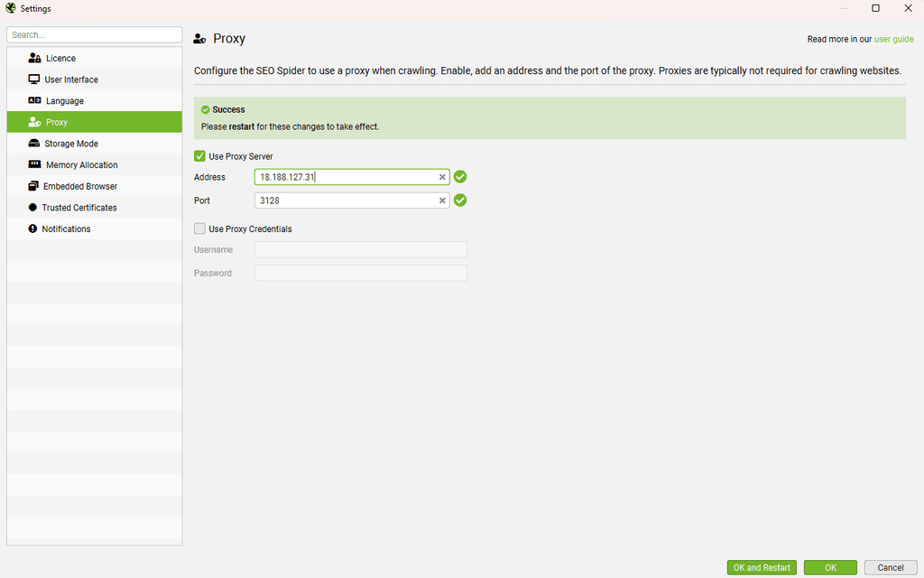Click the Success banner heading text
924x578 pixels.
pyautogui.click(x=228, y=109)
